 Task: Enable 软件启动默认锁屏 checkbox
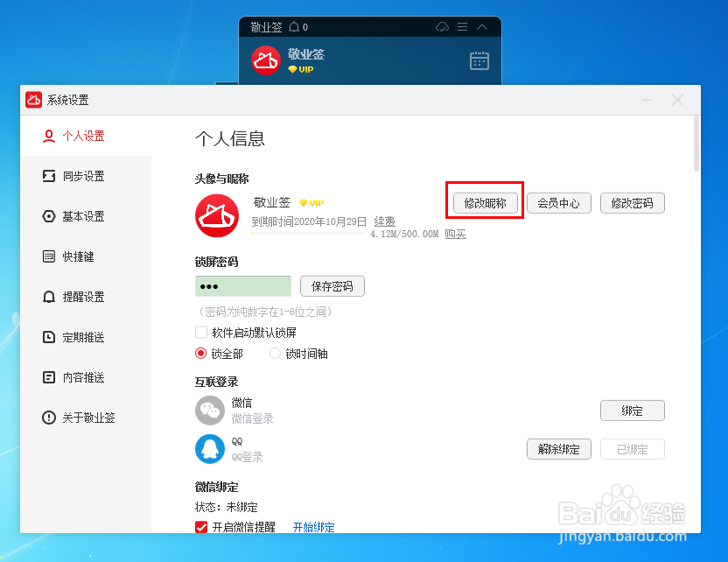201,333
